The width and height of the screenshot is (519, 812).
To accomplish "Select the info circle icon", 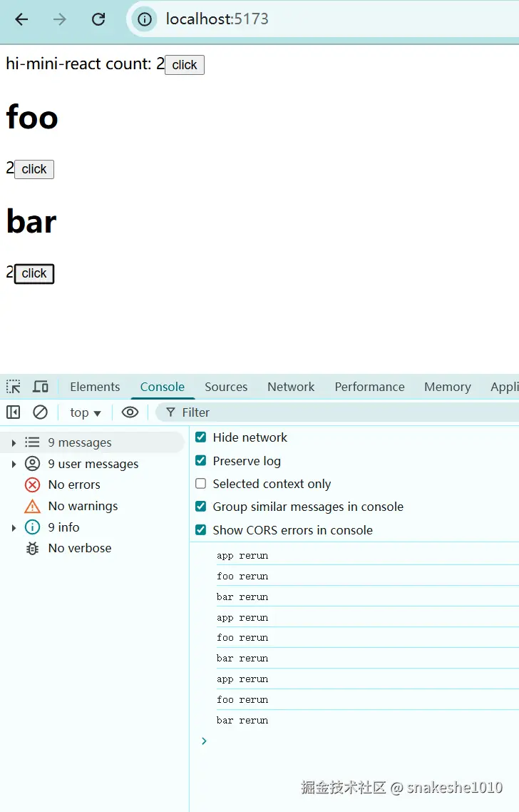I will (x=32, y=527).
